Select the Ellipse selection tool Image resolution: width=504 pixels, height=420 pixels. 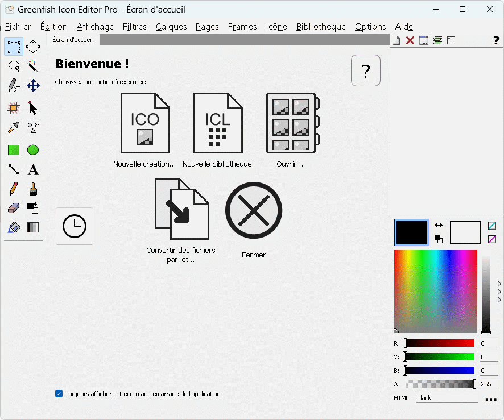tap(33, 47)
